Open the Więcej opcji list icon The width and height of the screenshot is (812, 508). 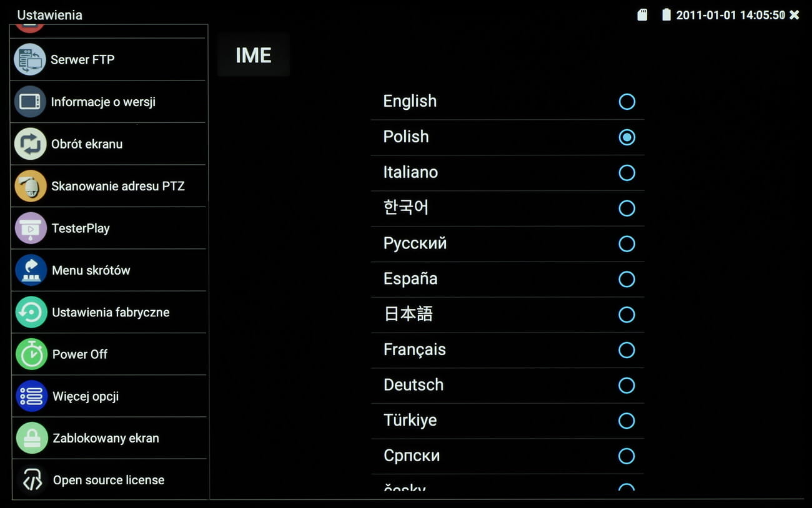[x=30, y=396]
